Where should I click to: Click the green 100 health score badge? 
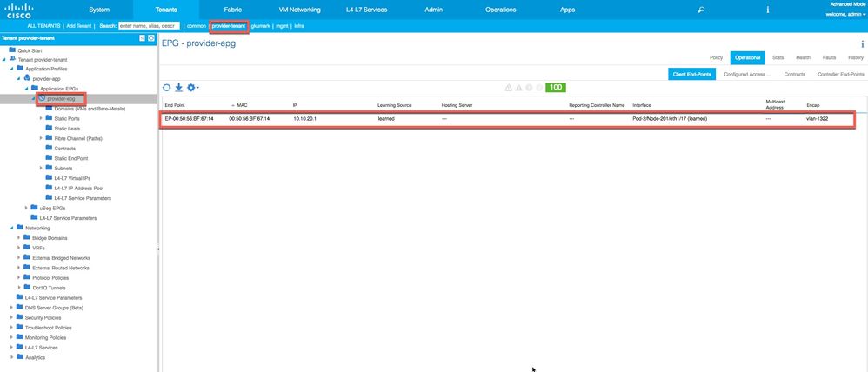click(555, 88)
